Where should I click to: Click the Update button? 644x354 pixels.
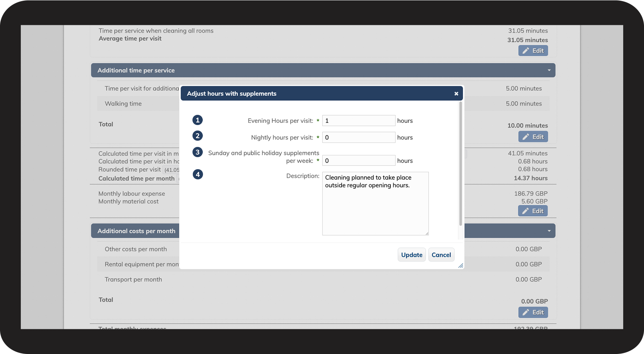tap(411, 255)
